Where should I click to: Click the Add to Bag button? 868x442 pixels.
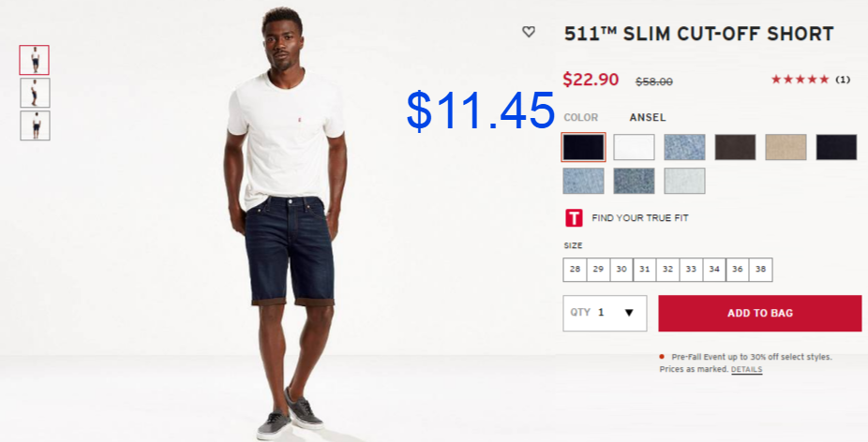pos(759,313)
